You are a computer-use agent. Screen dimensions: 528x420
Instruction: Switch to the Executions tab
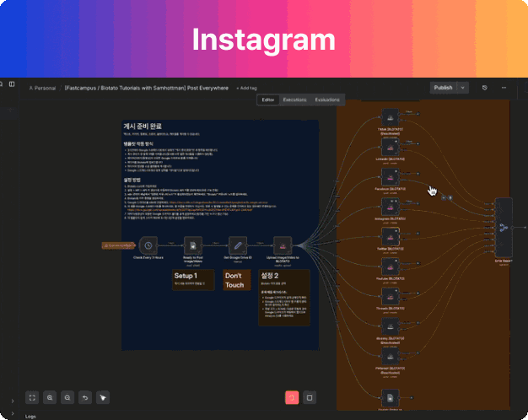pos(294,100)
